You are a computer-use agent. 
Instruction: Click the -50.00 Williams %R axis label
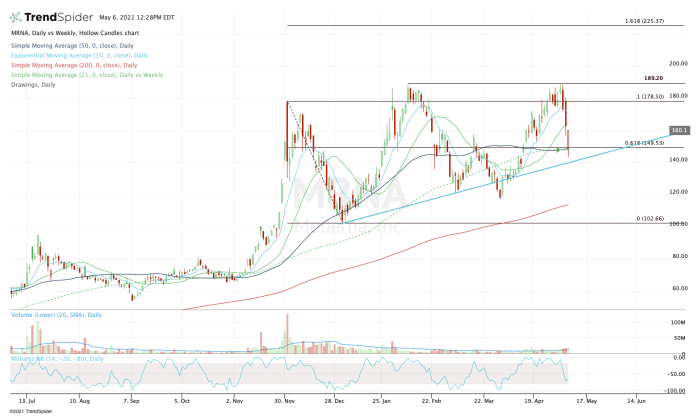click(x=677, y=374)
